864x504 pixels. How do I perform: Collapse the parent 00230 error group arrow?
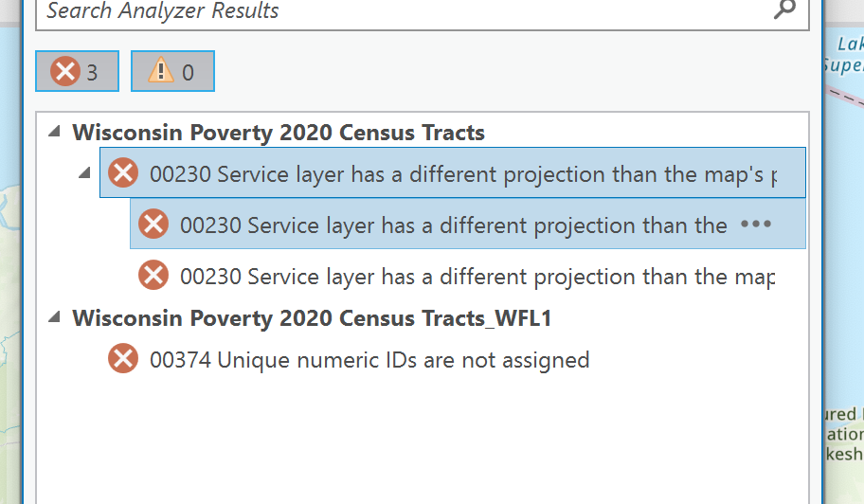click(84, 173)
